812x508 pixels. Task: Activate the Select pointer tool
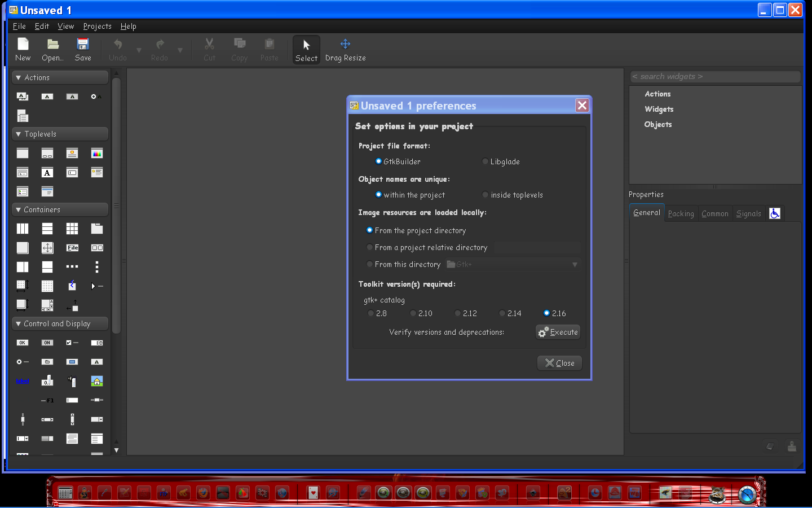click(306, 50)
